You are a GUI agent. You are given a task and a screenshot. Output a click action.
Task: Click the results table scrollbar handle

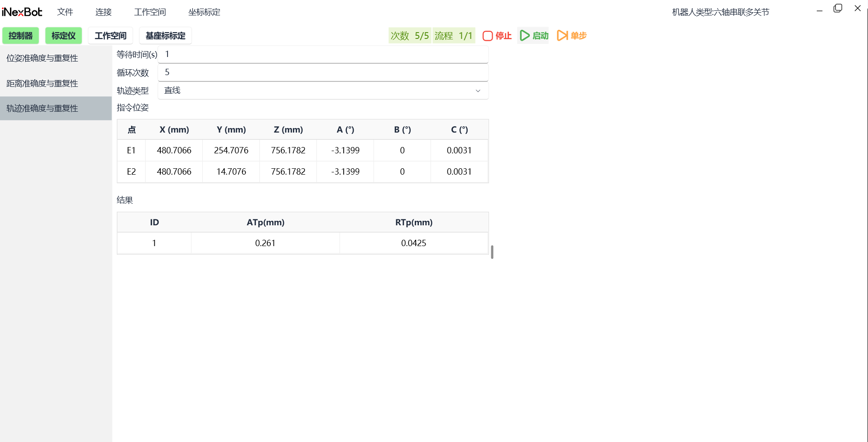492,252
